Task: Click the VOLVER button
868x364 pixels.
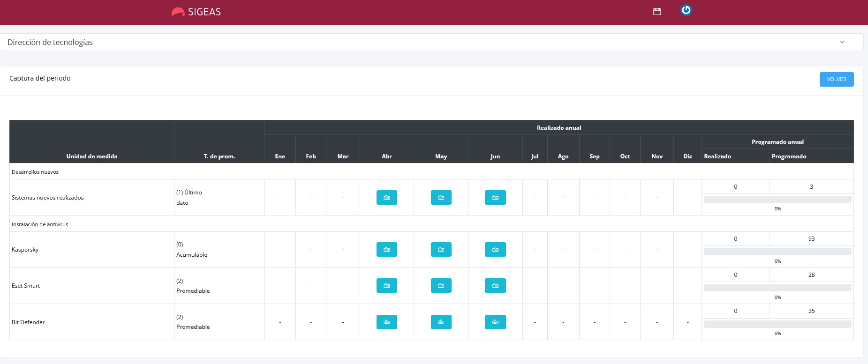Action: (837, 79)
